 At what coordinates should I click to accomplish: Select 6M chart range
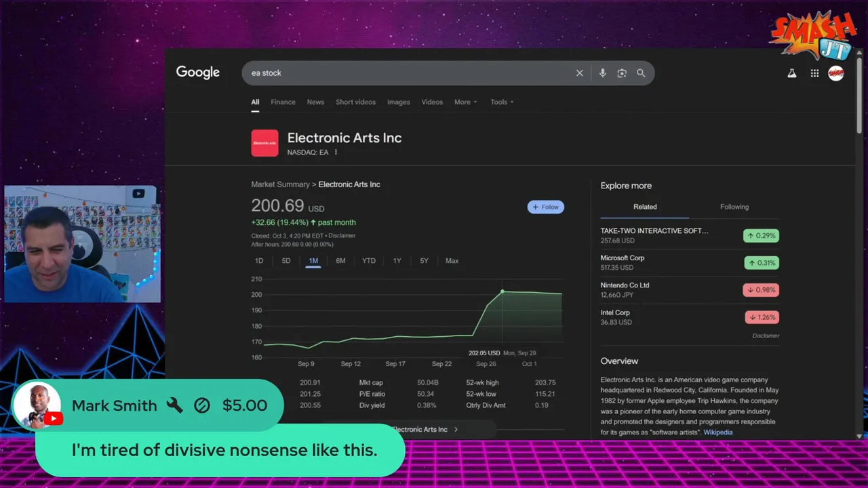click(x=340, y=261)
